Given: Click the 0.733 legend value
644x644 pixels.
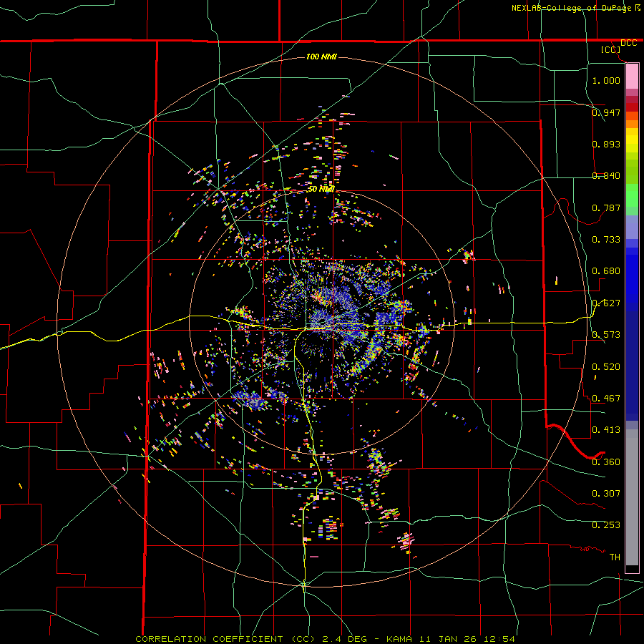Looking at the screenshot, I should (x=606, y=240).
